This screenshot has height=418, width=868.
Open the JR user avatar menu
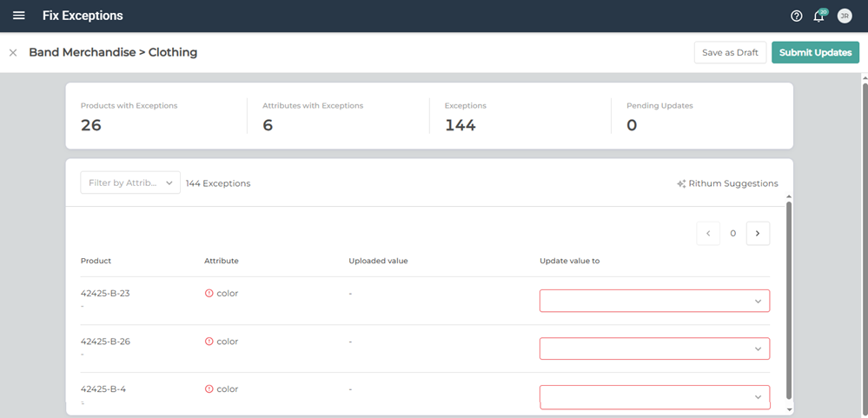pos(845,16)
